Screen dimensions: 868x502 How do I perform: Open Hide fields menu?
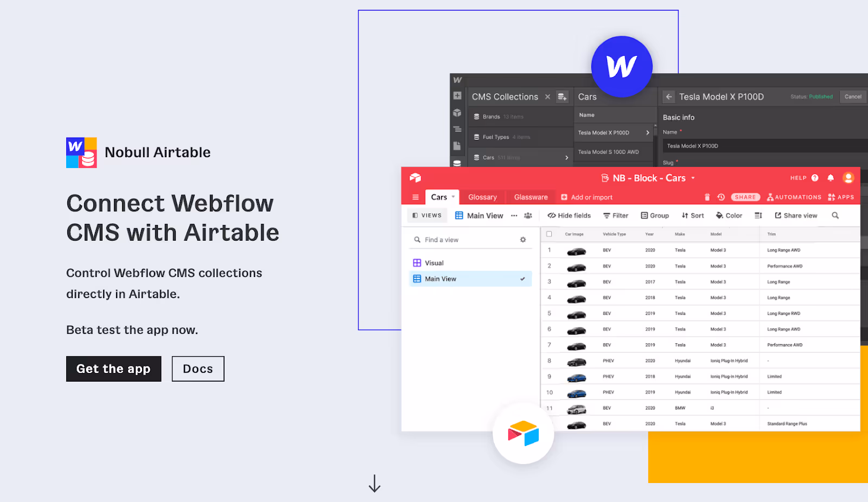(569, 216)
